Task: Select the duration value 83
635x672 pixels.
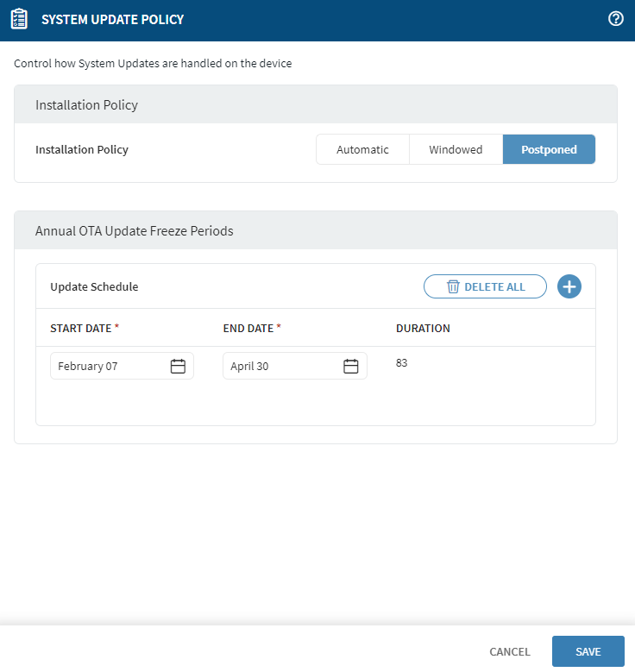Action: [401, 363]
